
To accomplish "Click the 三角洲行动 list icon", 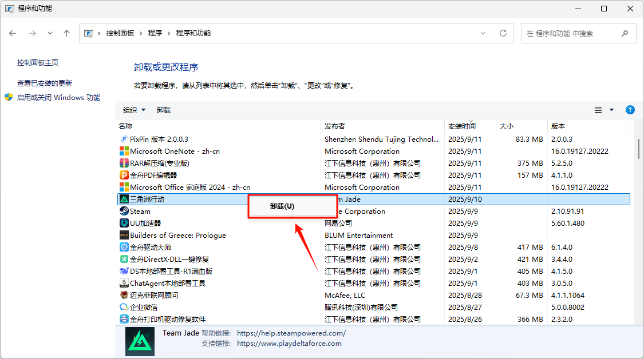I will 124,199.
